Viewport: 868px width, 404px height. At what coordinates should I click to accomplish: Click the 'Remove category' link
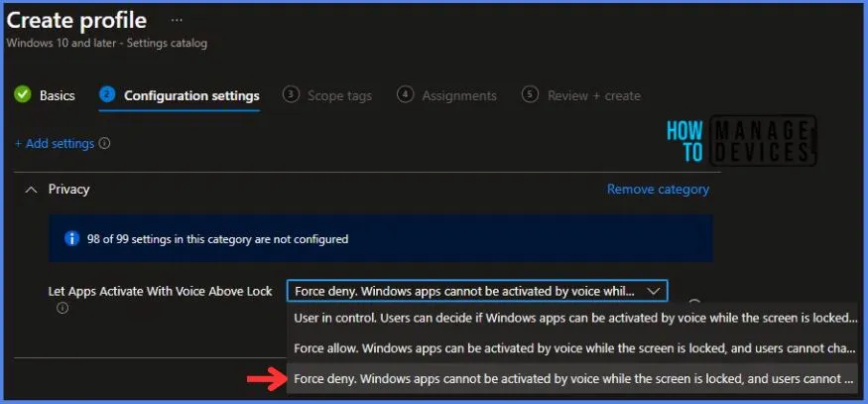(658, 189)
